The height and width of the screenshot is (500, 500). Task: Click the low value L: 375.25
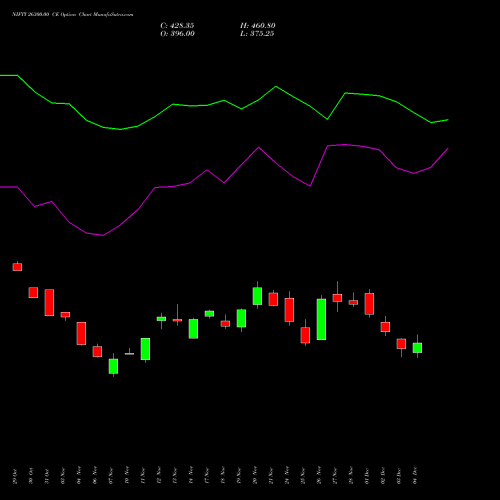257,34
